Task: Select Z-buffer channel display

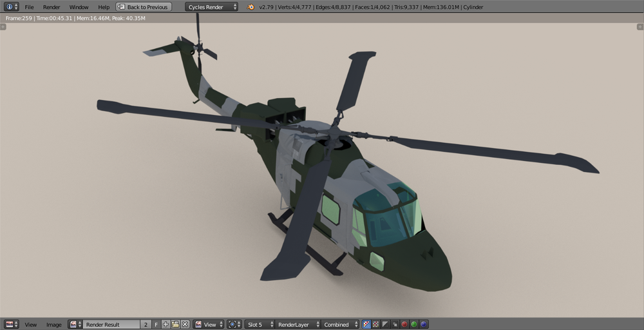Action: click(x=395, y=324)
